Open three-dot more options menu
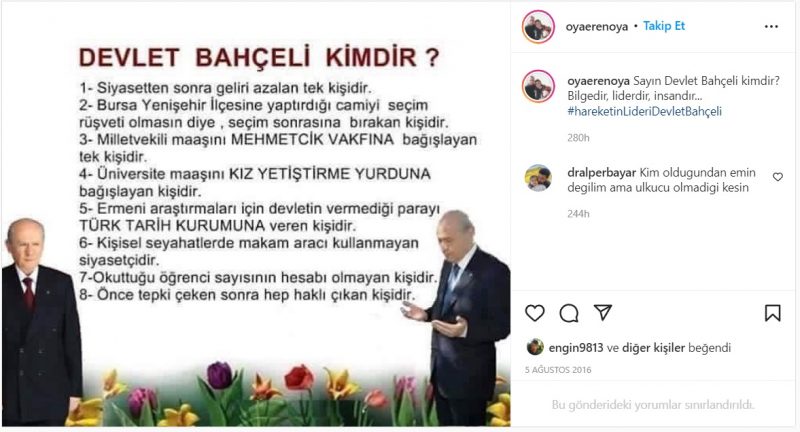Image resolution: width=800 pixels, height=432 pixels. [771, 27]
